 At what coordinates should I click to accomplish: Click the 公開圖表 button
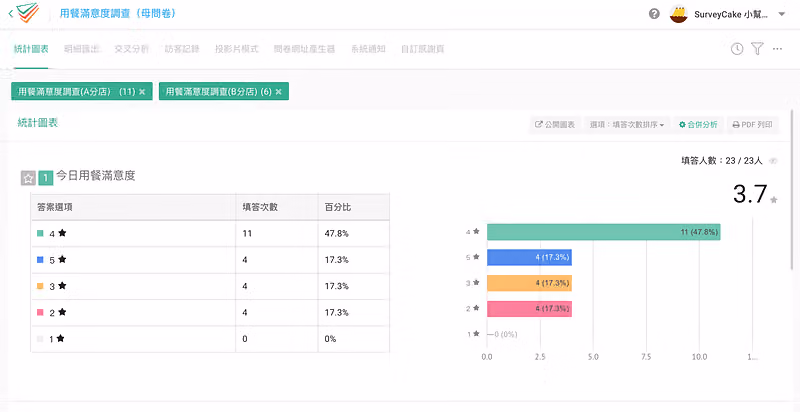555,124
